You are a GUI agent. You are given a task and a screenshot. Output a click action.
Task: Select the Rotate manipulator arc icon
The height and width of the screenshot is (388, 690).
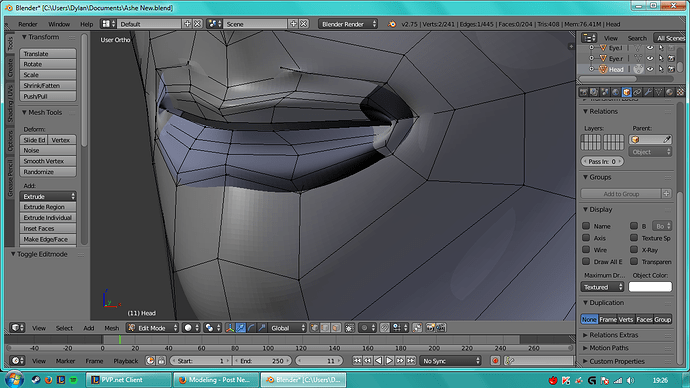251,328
